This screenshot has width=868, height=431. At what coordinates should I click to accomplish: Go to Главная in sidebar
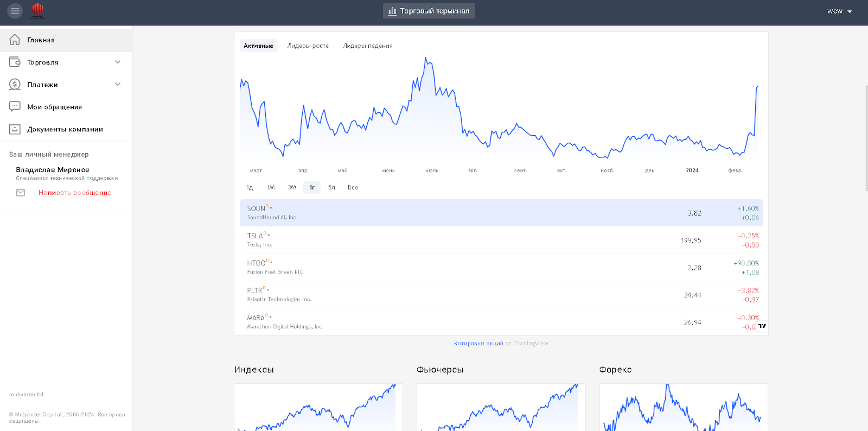66,40
